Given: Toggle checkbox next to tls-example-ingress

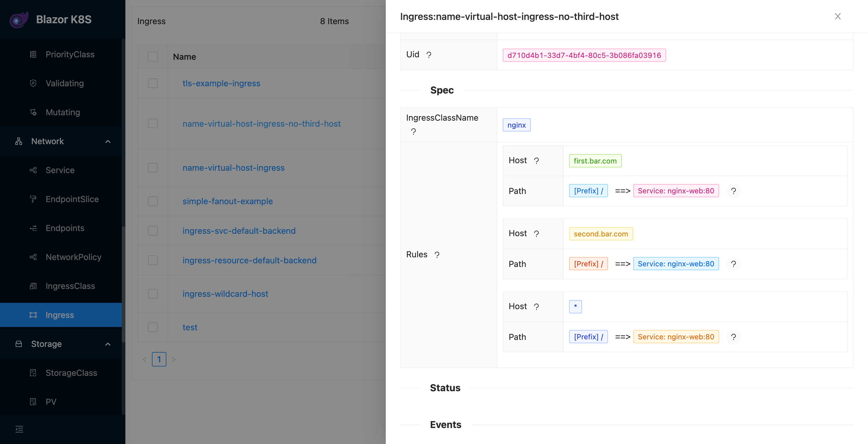Looking at the screenshot, I should (153, 83).
